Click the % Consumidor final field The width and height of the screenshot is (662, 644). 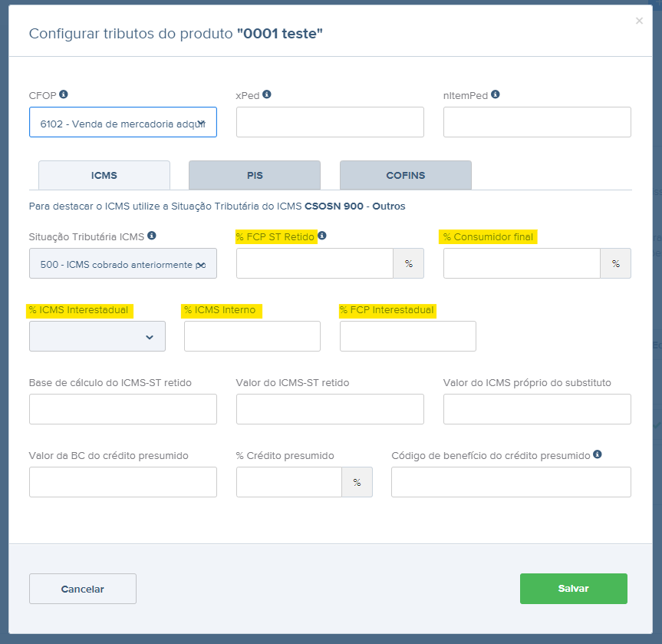click(x=522, y=263)
